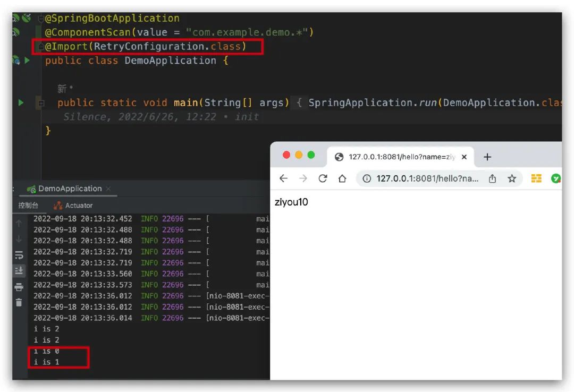The width and height of the screenshot is (574, 392).
Task: Click the green circular extension icon
Action: pos(556,178)
